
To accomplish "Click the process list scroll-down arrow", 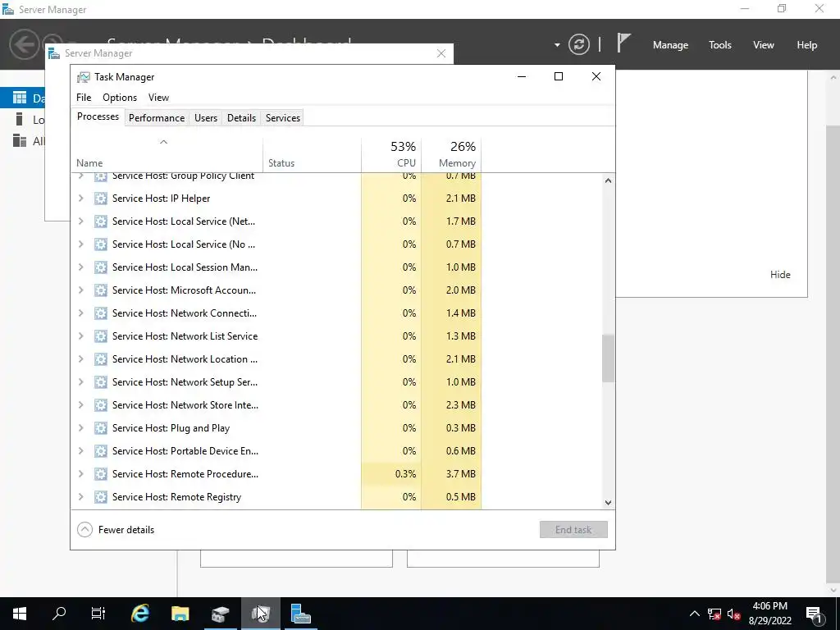I will [x=608, y=503].
